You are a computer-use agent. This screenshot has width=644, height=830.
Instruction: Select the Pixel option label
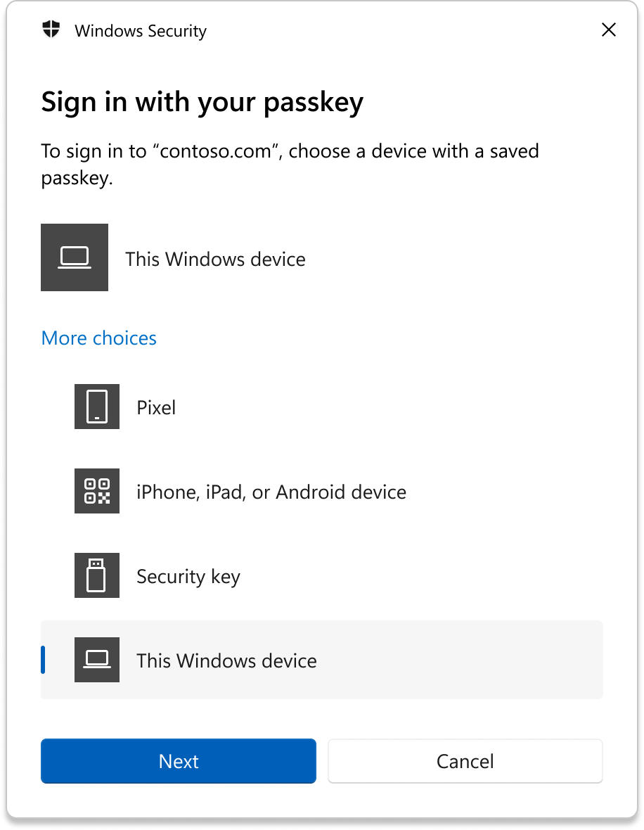pyautogui.click(x=156, y=408)
